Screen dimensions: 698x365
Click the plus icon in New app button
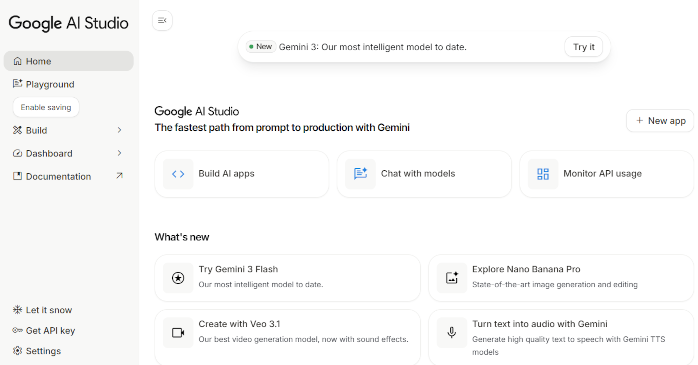point(639,121)
